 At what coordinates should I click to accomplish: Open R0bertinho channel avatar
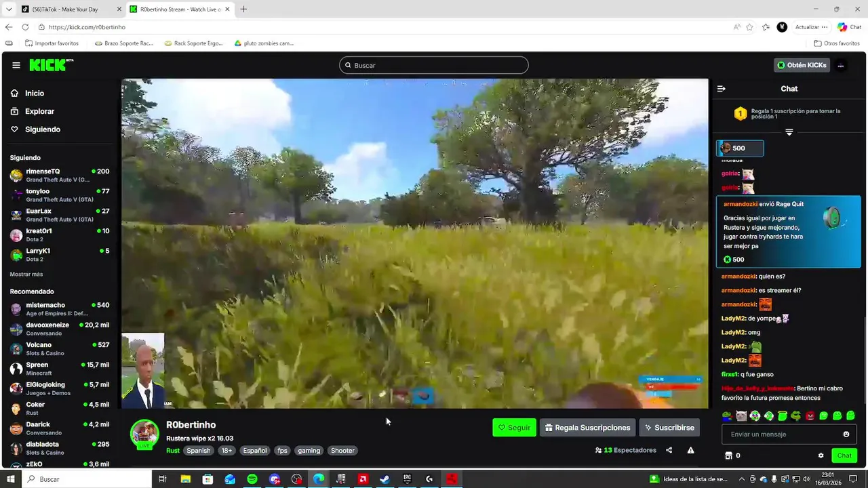click(x=144, y=434)
